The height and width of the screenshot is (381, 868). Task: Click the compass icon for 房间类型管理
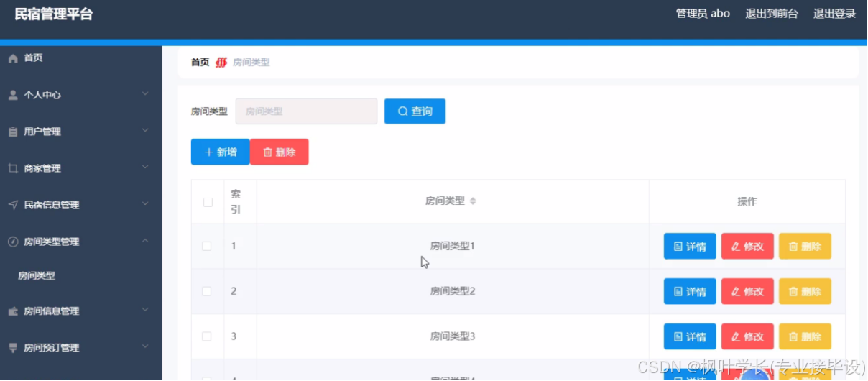pos(13,242)
